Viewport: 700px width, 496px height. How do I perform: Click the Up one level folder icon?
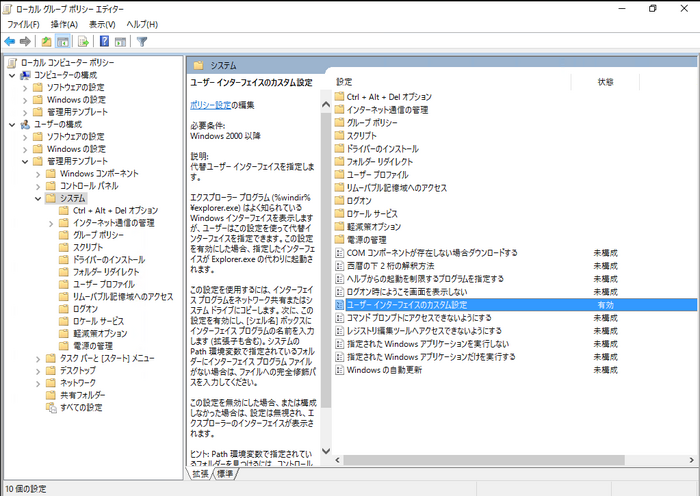click(x=46, y=42)
